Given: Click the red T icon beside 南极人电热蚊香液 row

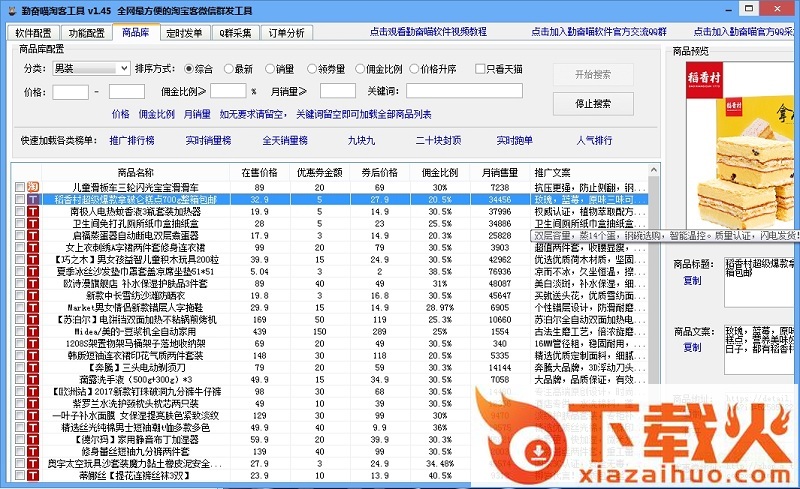Looking at the screenshot, I should (x=33, y=211).
